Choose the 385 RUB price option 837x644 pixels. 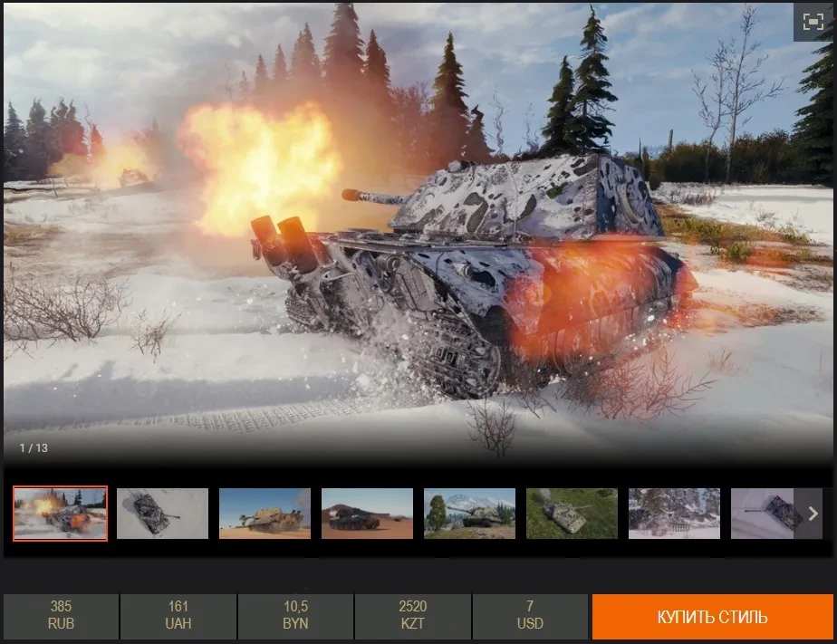[61, 616]
